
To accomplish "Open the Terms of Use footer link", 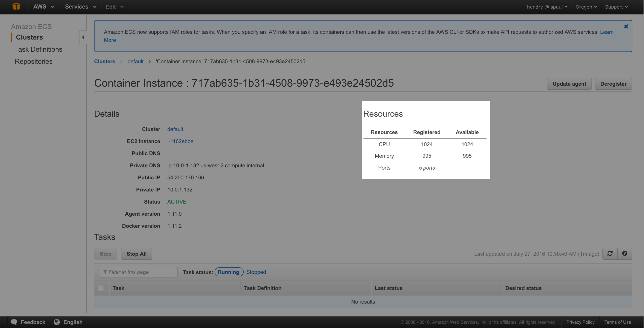I will [618, 322].
